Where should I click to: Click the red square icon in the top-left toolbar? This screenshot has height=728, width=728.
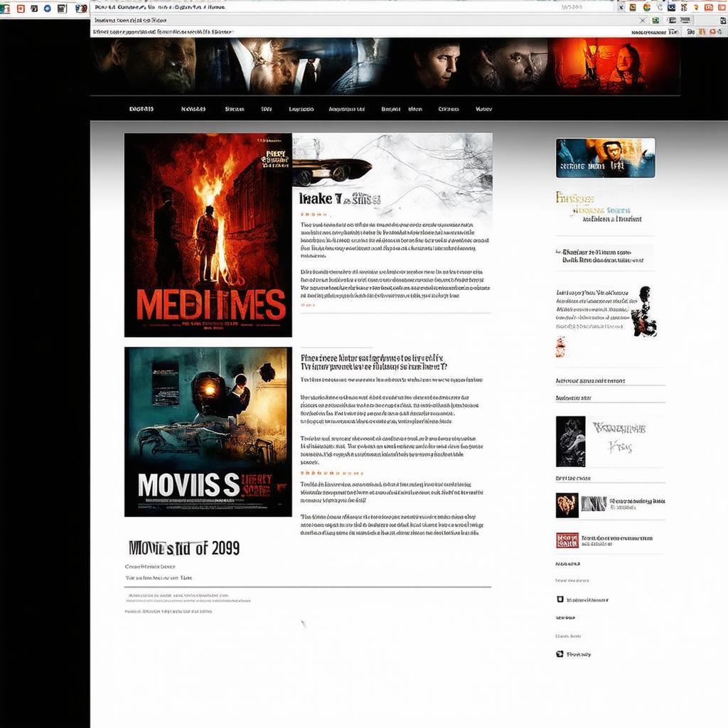pyautogui.click(x=21, y=9)
